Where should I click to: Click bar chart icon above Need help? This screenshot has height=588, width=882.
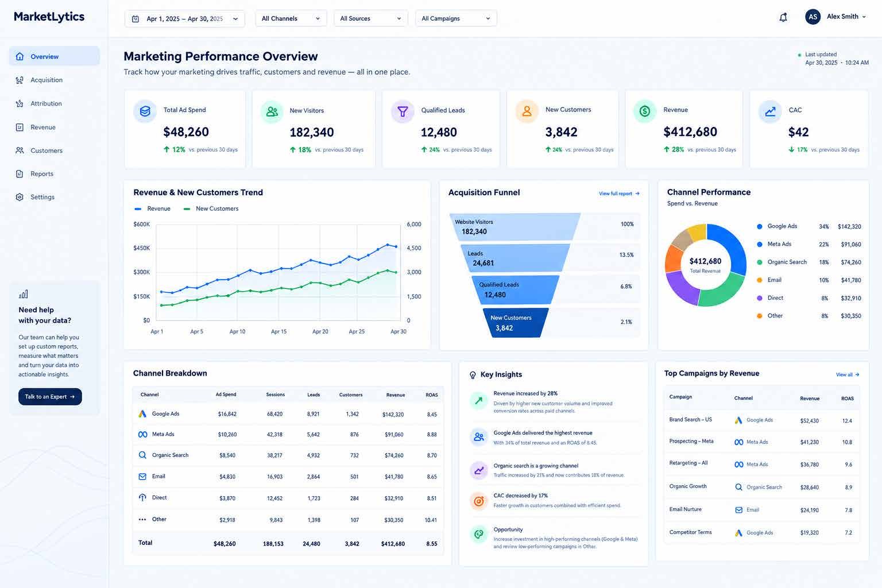[24, 294]
